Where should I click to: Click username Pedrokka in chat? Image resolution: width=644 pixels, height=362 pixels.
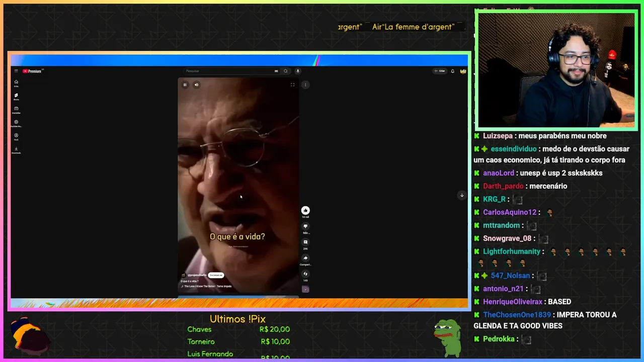pos(499,339)
